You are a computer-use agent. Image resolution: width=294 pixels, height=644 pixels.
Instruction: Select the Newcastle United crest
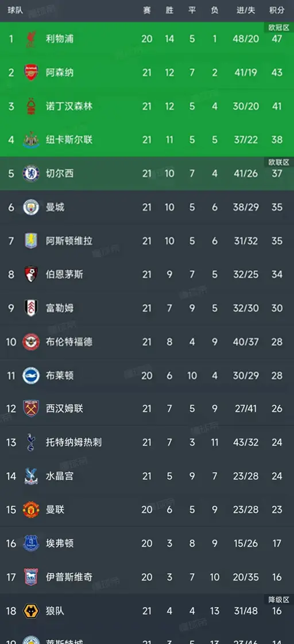pyautogui.click(x=31, y=140)
